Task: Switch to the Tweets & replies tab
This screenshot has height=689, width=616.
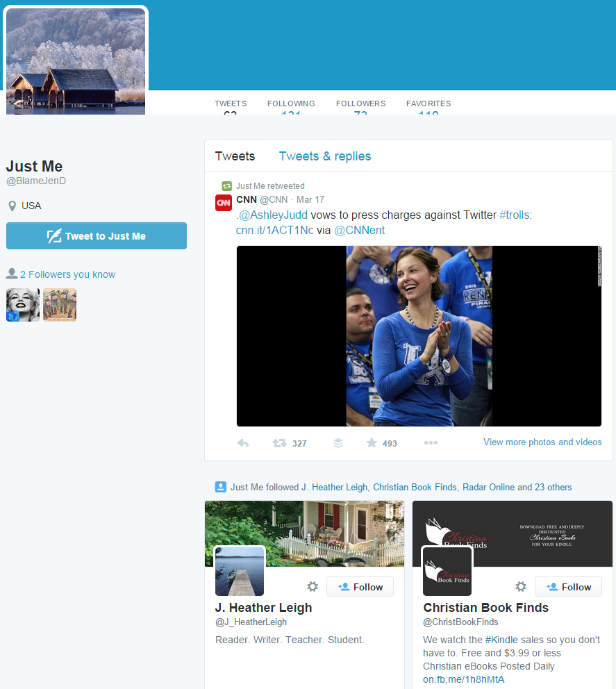Action: (325, 156)
